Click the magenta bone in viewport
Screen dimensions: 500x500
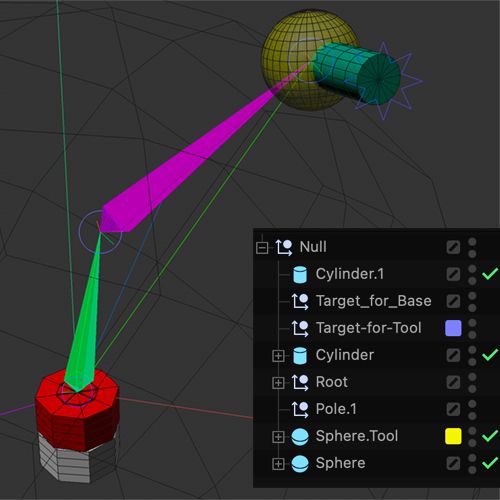coord(187,163)
